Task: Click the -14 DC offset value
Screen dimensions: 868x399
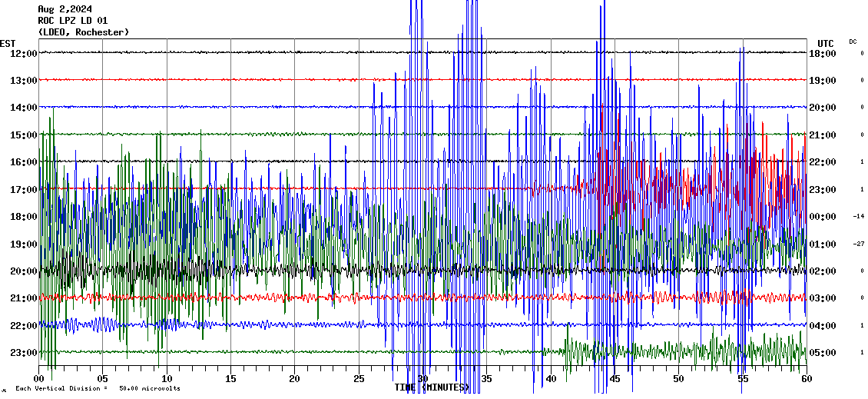Action: 859,217
